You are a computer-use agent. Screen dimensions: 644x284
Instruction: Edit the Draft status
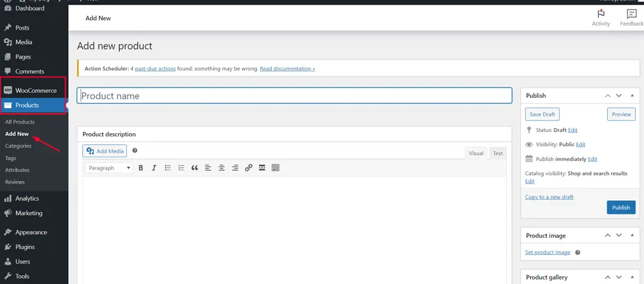(573, 130)
